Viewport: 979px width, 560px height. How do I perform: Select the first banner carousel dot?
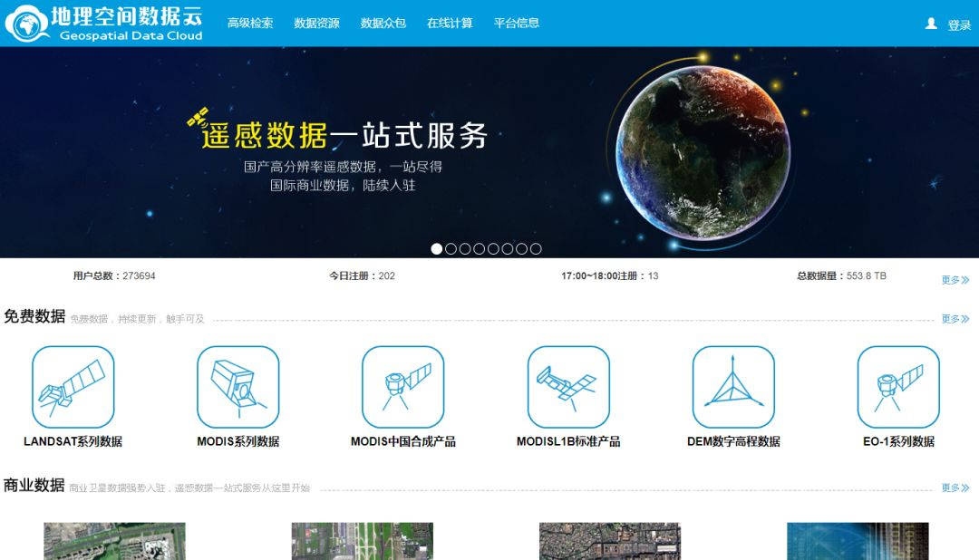(x=436, y=248)
